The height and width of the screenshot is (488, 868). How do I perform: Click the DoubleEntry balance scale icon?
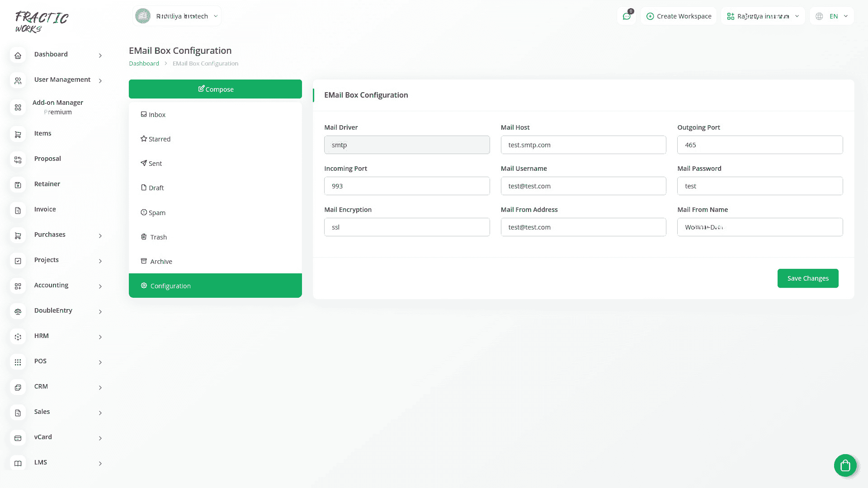pos(18,311)
